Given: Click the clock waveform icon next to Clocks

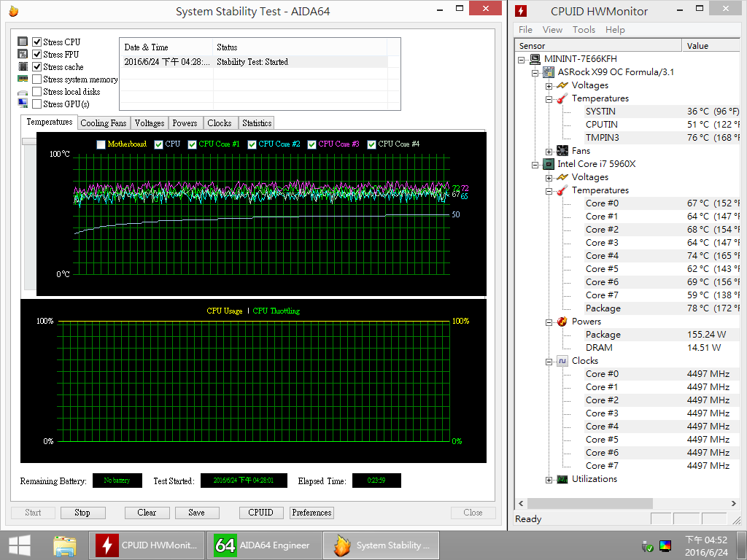Looking at the screenshot, I should 562,361.
